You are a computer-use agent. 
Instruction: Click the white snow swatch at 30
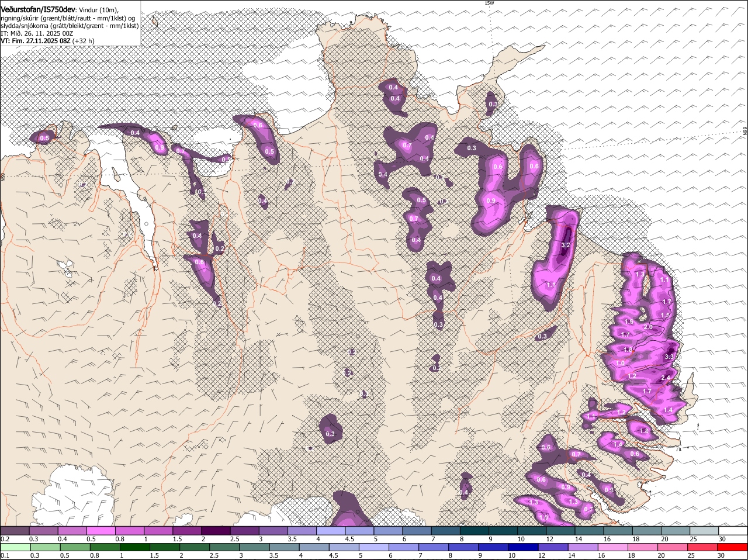(733, 531)
